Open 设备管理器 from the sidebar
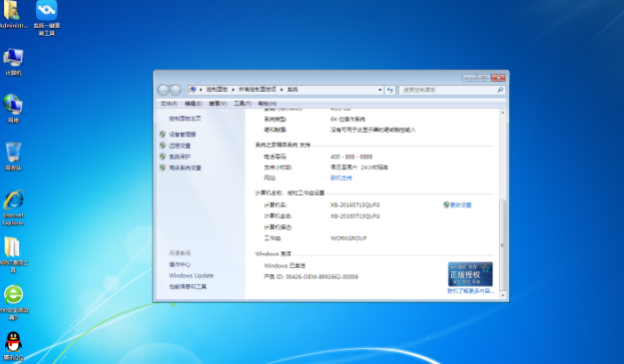Image resolution: width=624 pixels, height=364 pixels. pos(183,135)
